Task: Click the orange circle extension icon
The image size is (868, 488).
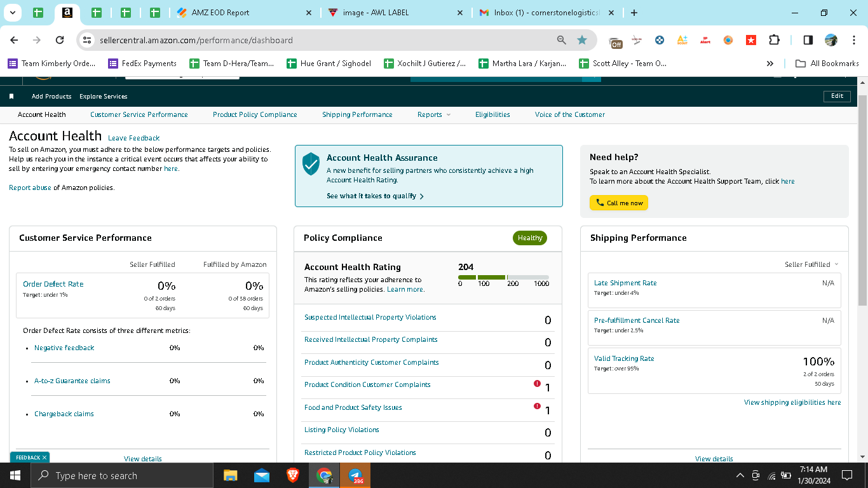Action: (x=728, y=40)
